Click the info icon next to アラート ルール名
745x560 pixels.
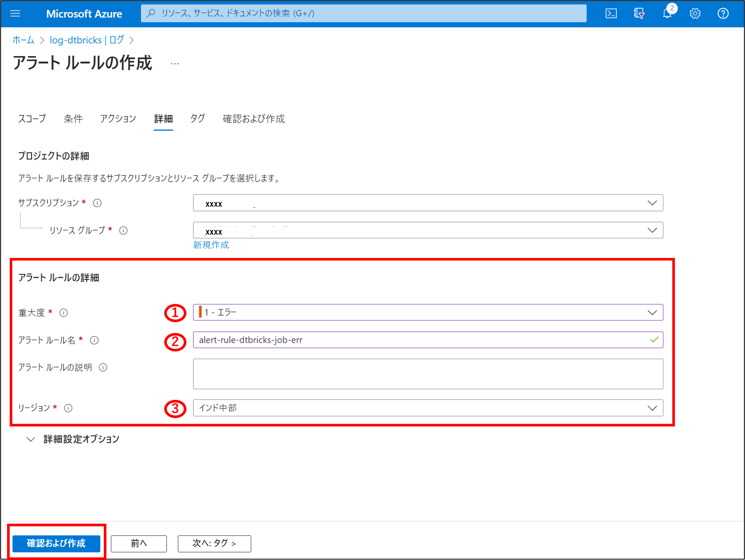point(94,340)
